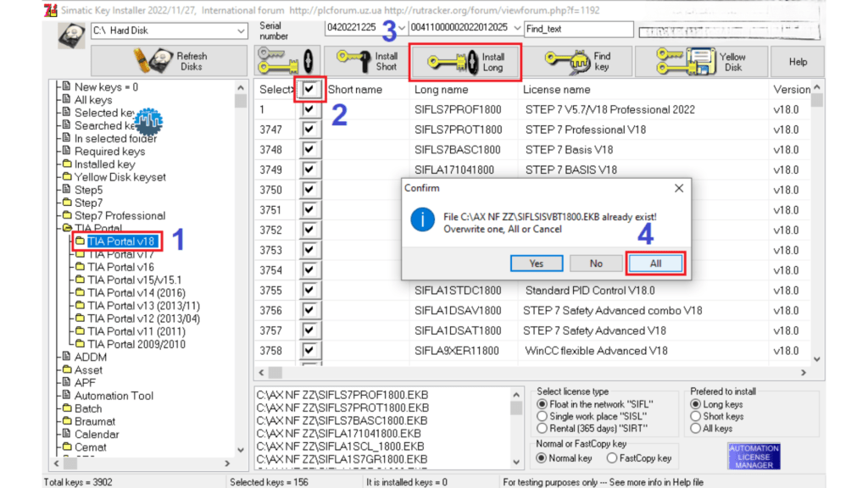868x488 pixels.
Task: Open the 00411000002022012025 serial dropdown
Action: pyautogui.click(x=516, y=28)
